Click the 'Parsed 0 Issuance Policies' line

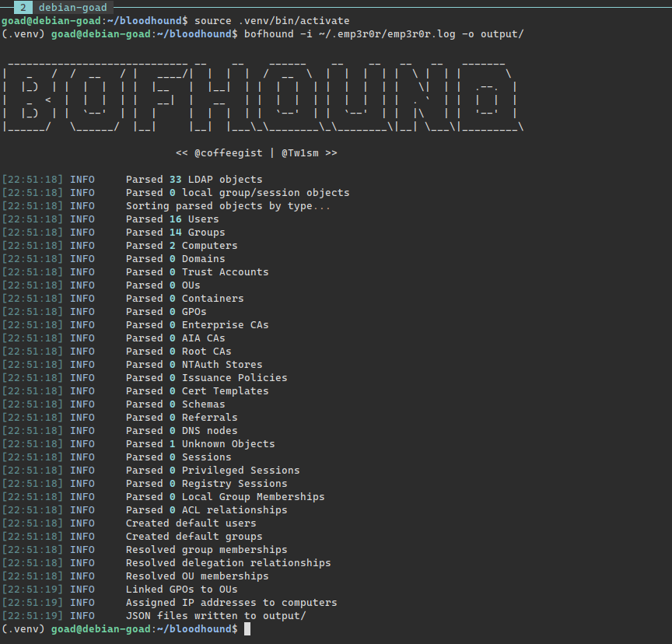click(207, 378)
